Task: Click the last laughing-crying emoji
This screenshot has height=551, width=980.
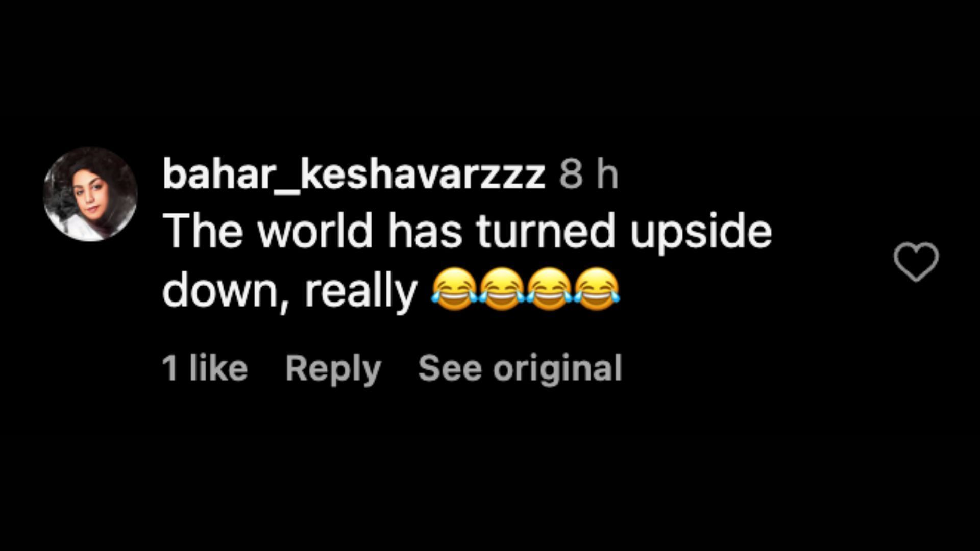Action: click(597, 289)
